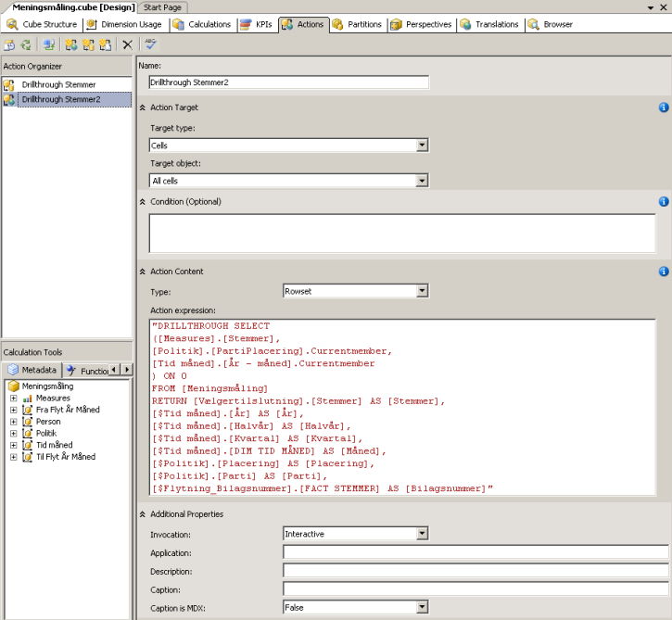Click the green Reconnect arrows icon

coord(26,44)
